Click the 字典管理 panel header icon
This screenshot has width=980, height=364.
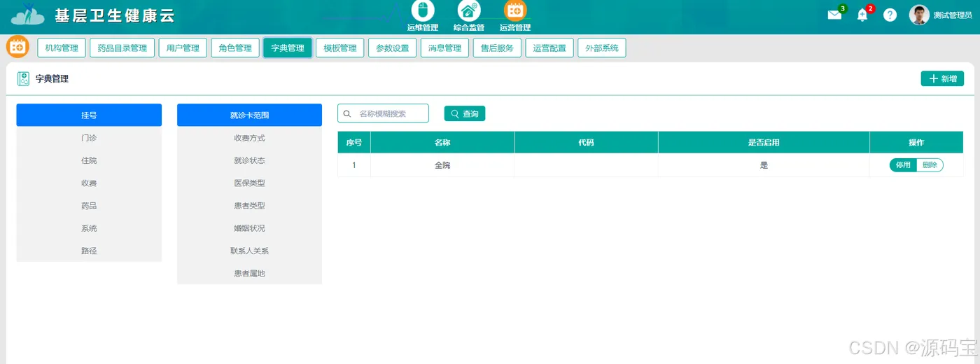23,79
